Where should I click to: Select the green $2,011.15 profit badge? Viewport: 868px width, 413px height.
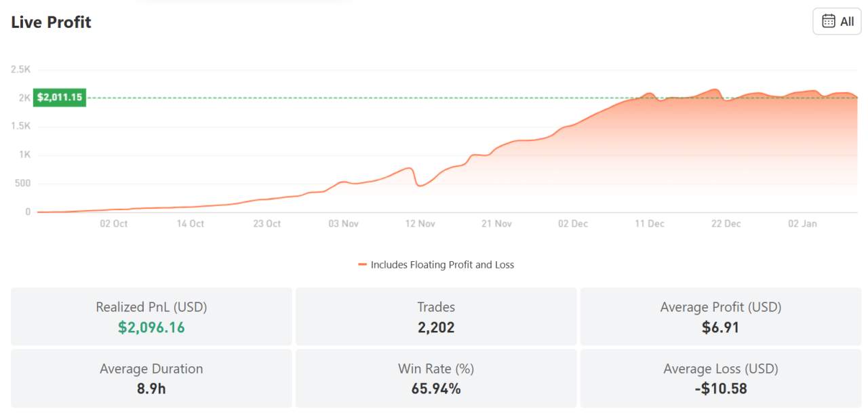point(59,97)
